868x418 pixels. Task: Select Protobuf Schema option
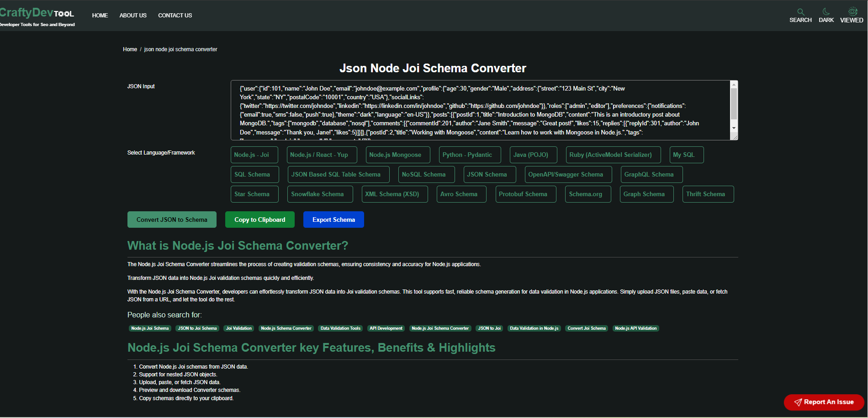[x=526, y=194]
